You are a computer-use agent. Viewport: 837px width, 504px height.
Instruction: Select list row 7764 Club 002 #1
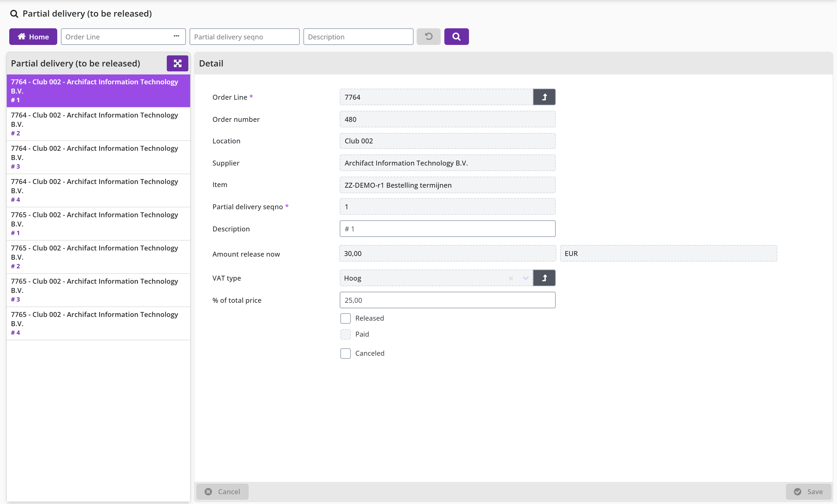coord(98,91)
